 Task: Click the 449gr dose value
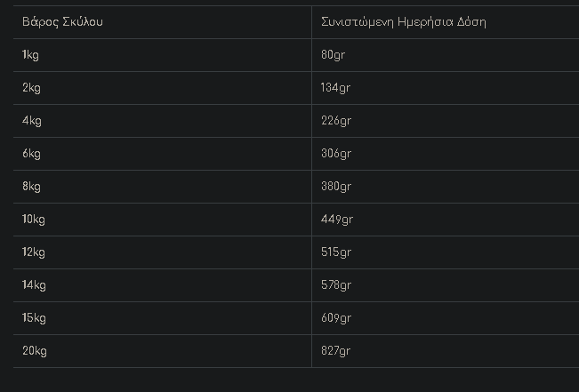(x=336, y=220)
